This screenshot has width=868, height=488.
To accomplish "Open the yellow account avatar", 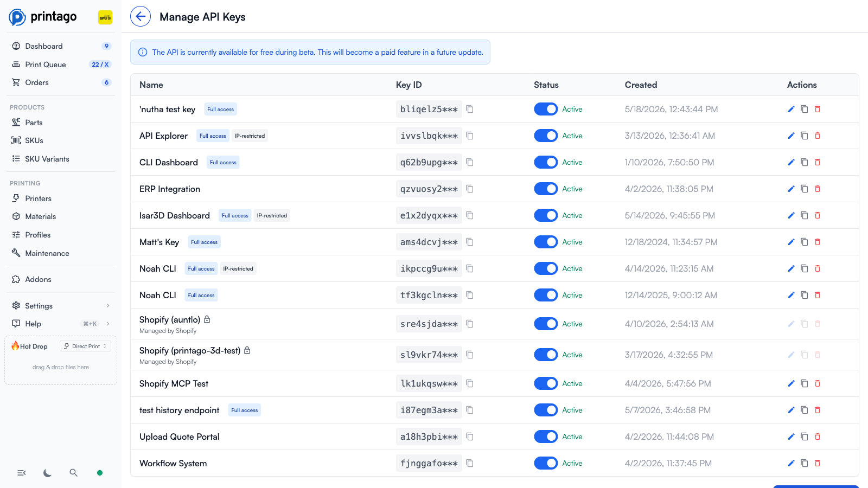I will pyautogui.click(x=105, y=17).
